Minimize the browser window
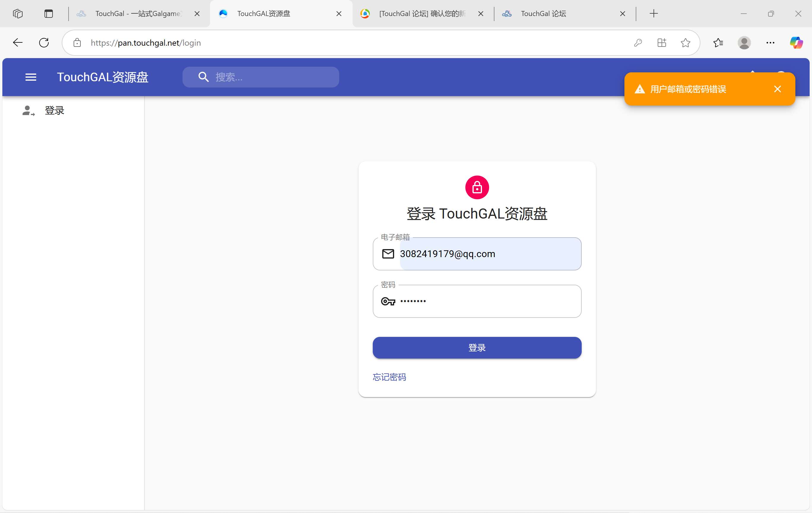The width and height of the screenshot is (812, 513). pyautogui.click(x=743, y=13)
